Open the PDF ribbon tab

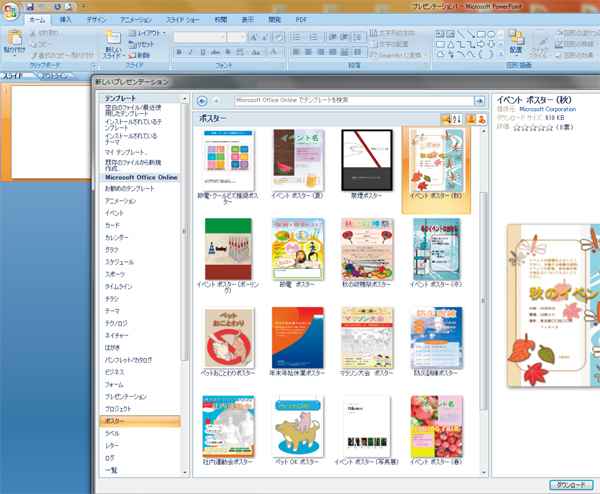coord(301,20)
